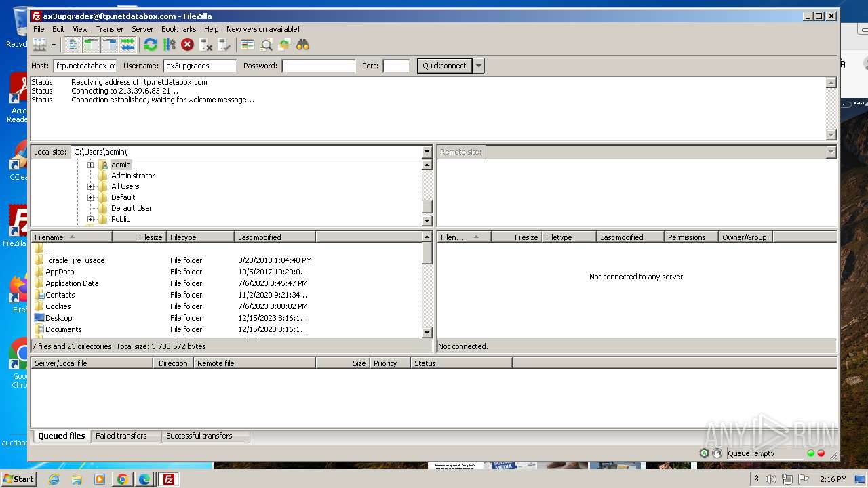Open Google Chrome from taskbar
The width and height of the screenshot is (868, 488).
122,479
